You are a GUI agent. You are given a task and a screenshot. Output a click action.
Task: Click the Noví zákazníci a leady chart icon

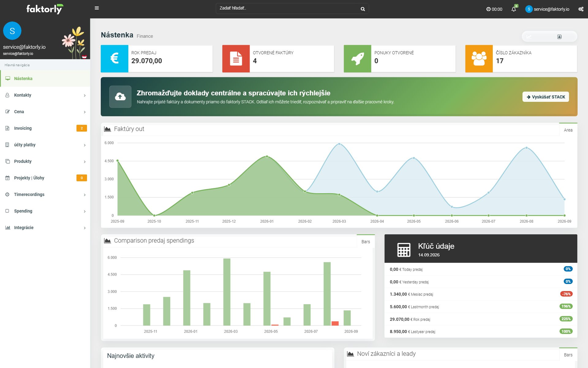350,354
